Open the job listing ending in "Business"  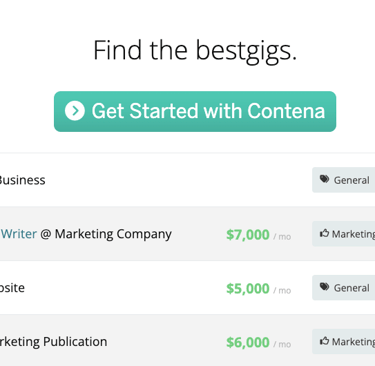(23, 180)
